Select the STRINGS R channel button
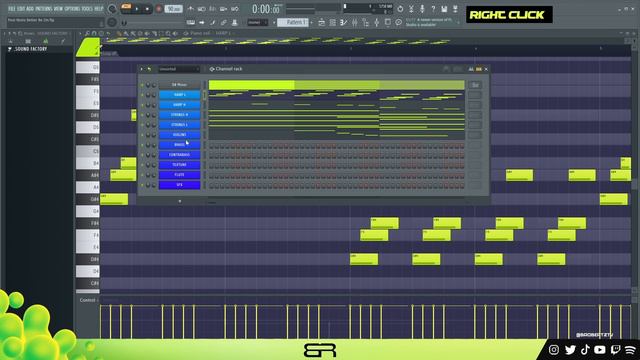This screenshot has width=640, height=360. [179, 115]
